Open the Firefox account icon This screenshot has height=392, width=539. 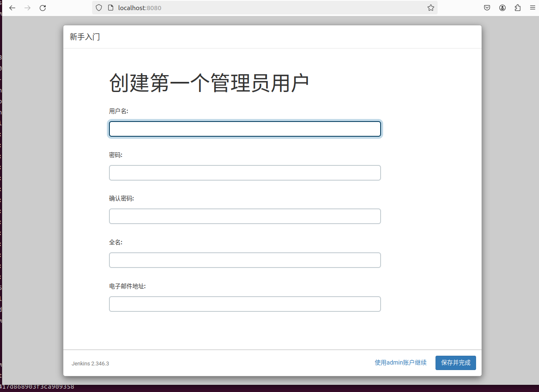coord(502,8)
